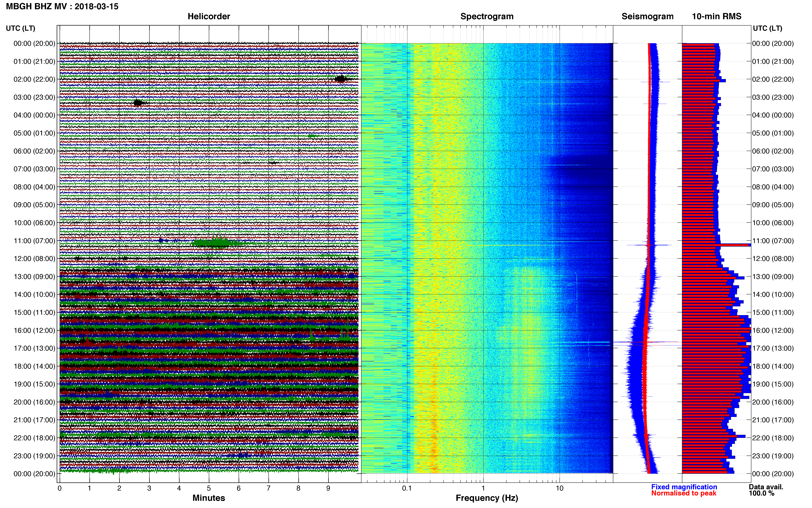This screenshot has width=812, height=508.
Task: Click the left 'UTC (LT)' axis label
Action: (21, 28)
